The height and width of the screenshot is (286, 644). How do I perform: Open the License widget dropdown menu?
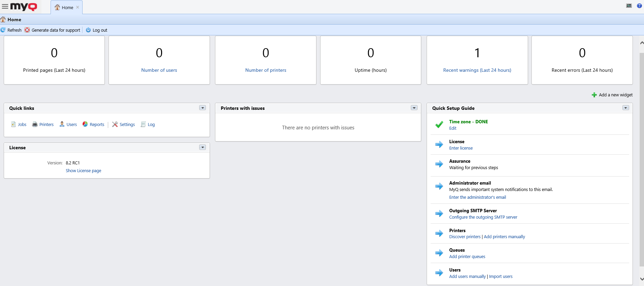click(x=203, y=147)
